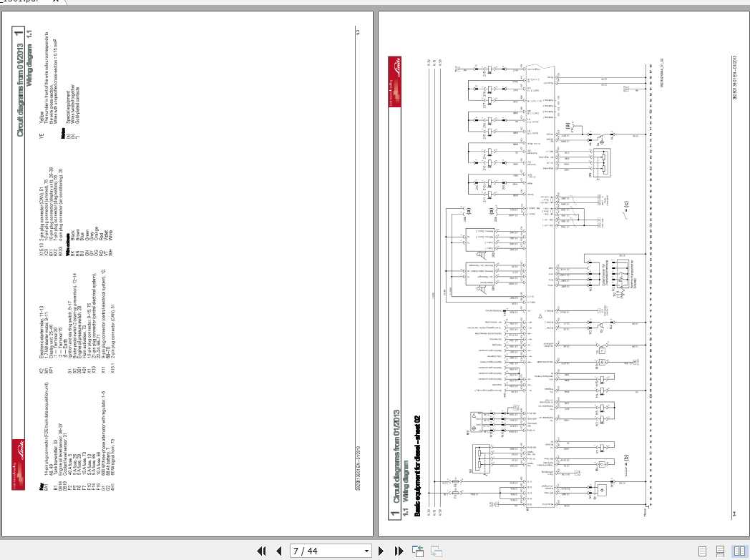The height and width of the screenshot is (560, 750).
Task: Click the red Linde logo on the right page
Action: tap(394, 82)
